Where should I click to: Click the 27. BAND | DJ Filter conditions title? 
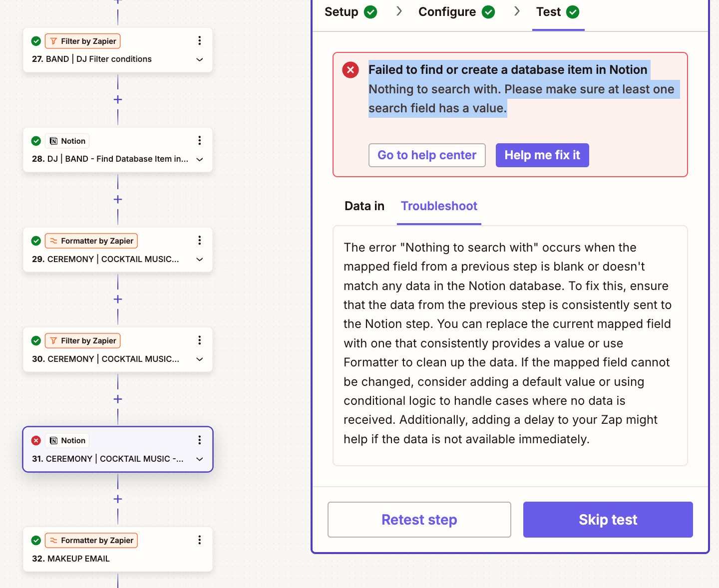click(92, 59)
